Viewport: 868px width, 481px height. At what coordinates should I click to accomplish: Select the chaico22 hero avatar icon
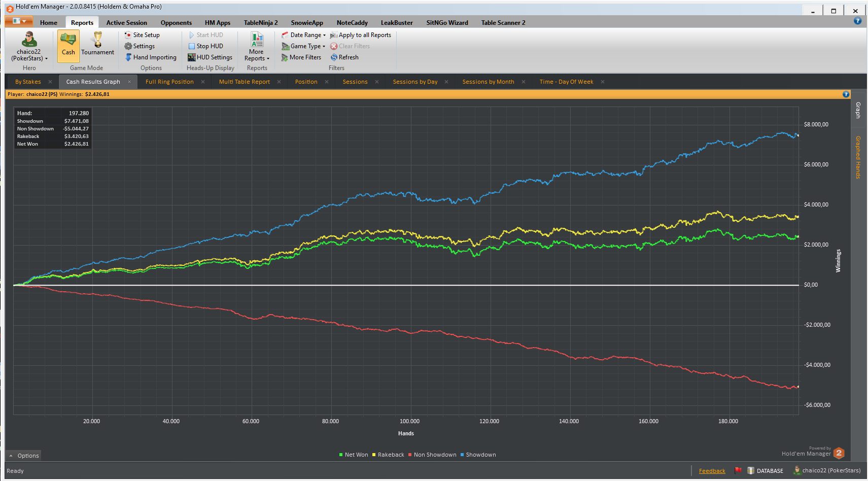pyautogui.click(x=29, y=39)
